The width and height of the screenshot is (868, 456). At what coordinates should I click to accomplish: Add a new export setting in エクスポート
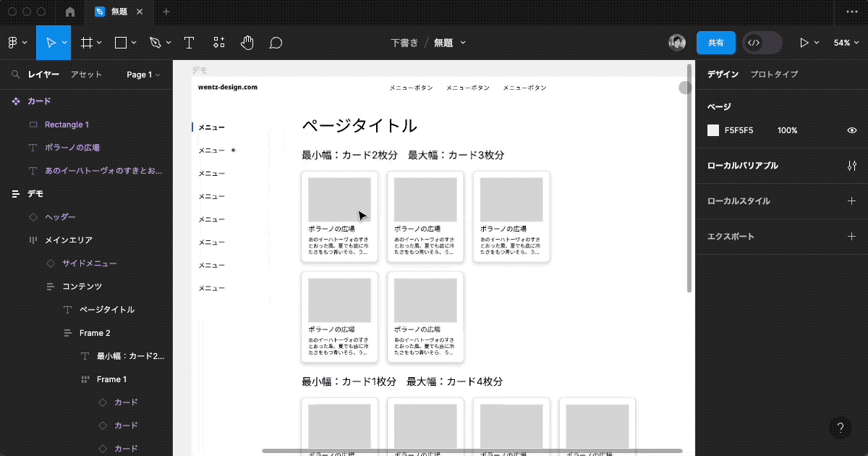[x=851, y=237]
